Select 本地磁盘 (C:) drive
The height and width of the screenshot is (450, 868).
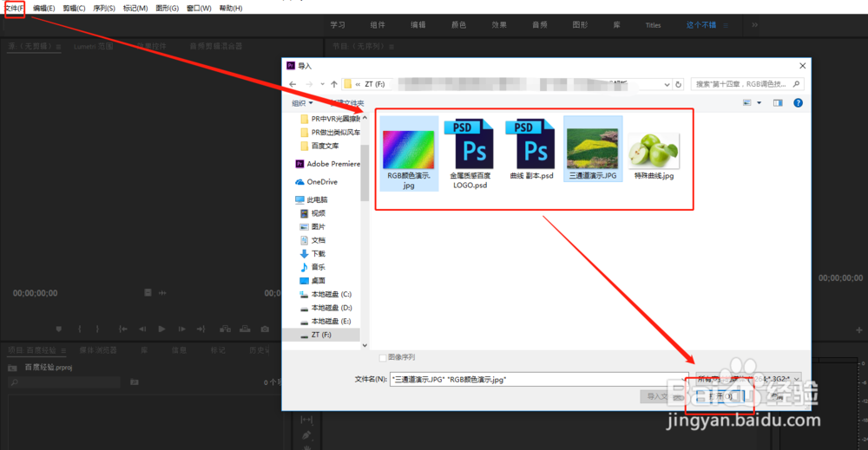point(325,294)
